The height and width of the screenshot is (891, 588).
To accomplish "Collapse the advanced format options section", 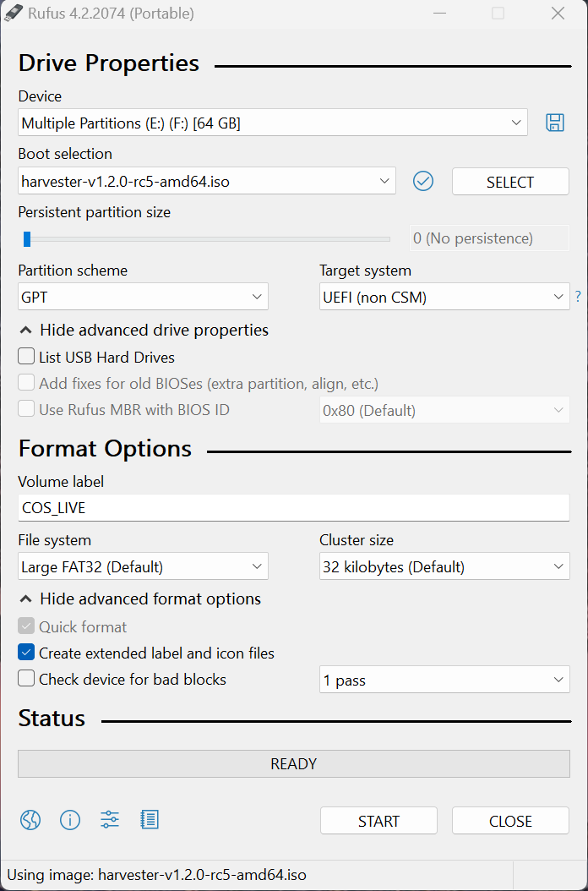I will (139, 599).
